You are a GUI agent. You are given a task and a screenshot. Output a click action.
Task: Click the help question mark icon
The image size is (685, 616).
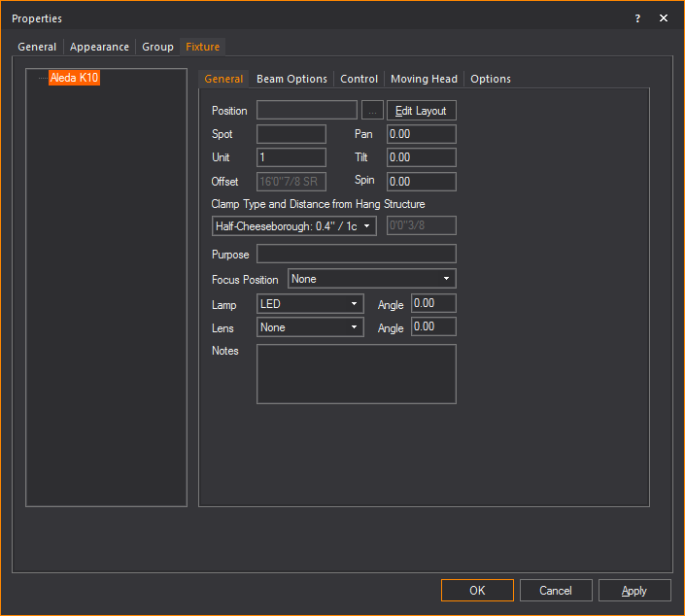click(638, 18)
